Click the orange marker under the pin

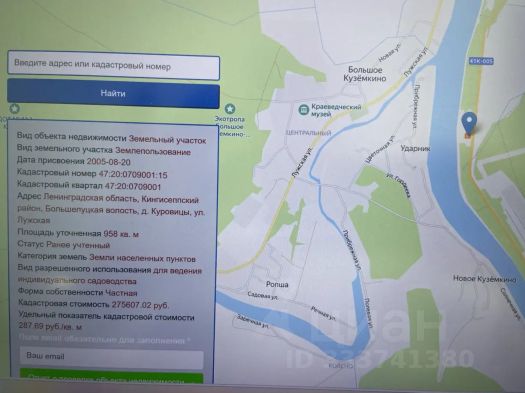tap(468, 136)
